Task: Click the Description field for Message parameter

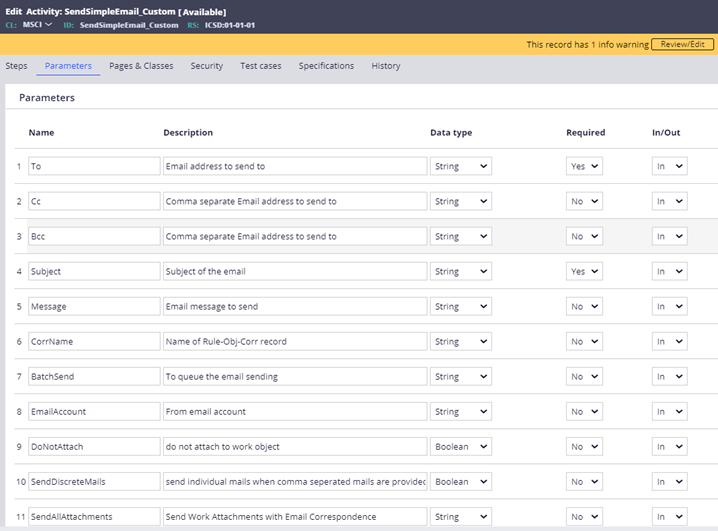Action: pyautogui.click(x=295, y=306)
